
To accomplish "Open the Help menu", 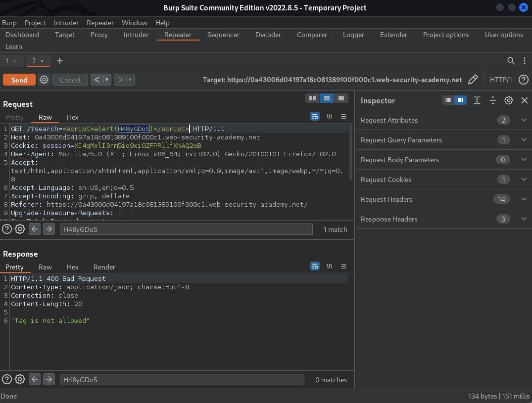I will point(162,23).
